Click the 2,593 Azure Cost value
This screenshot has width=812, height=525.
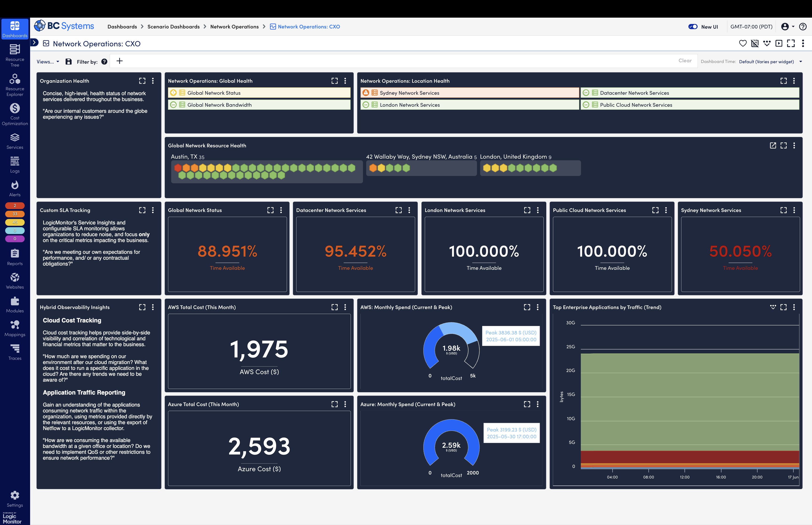point(259,446)
